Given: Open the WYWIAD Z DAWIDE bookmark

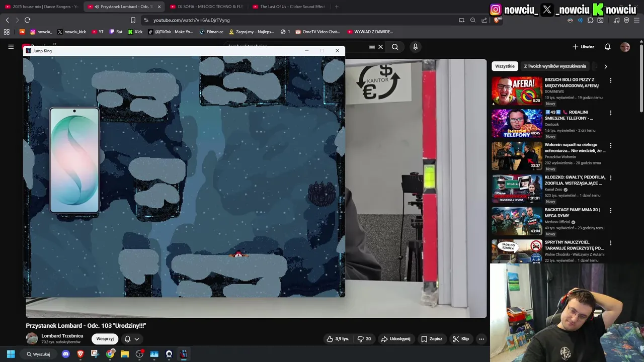Looking at the screenshot, I should [x=370, y=32].
